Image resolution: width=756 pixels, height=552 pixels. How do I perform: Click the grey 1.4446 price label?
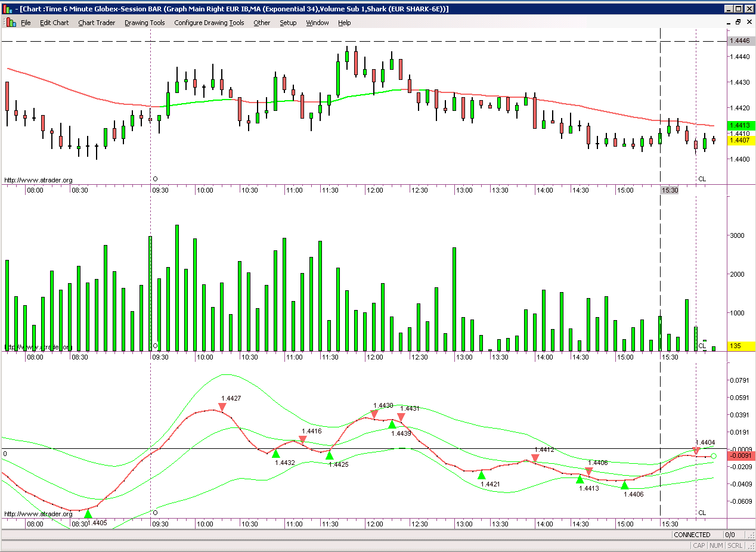coord(742,41)
